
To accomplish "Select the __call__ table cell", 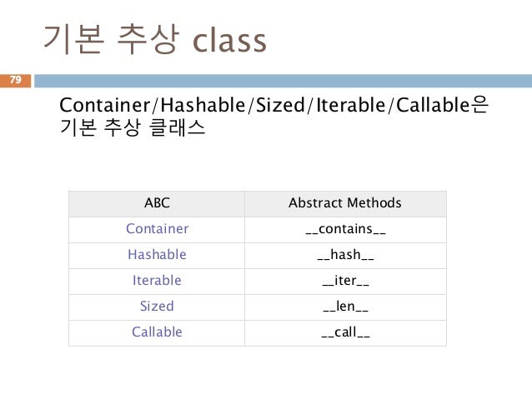I will click(344, 332).
